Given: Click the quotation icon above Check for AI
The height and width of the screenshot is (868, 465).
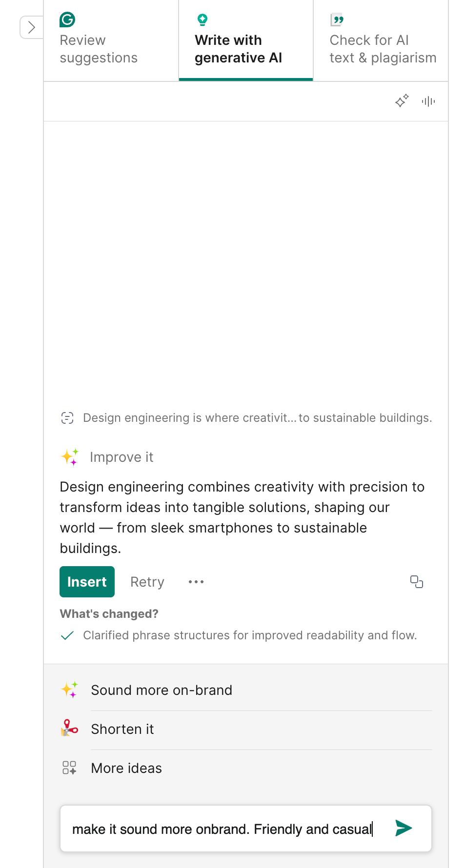Looking at the screenshot, I should 337,20.
